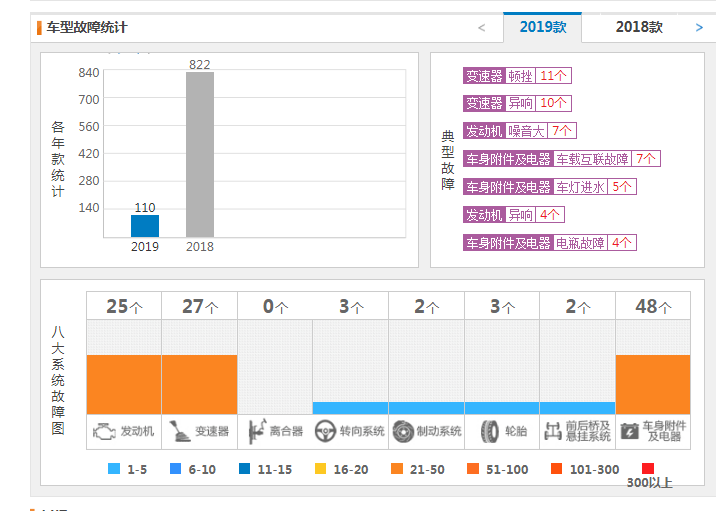The image size is (716, 511).
Task: Open the 车身附件及电器 电瓶故障 fault link
Action: (550, 243)
